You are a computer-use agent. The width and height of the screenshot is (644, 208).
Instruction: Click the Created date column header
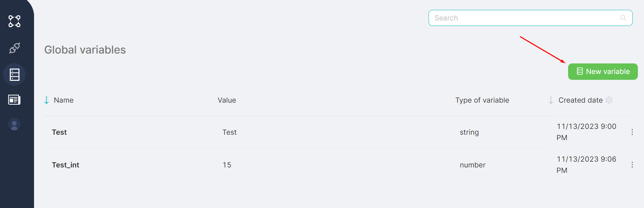pos(580,100)
